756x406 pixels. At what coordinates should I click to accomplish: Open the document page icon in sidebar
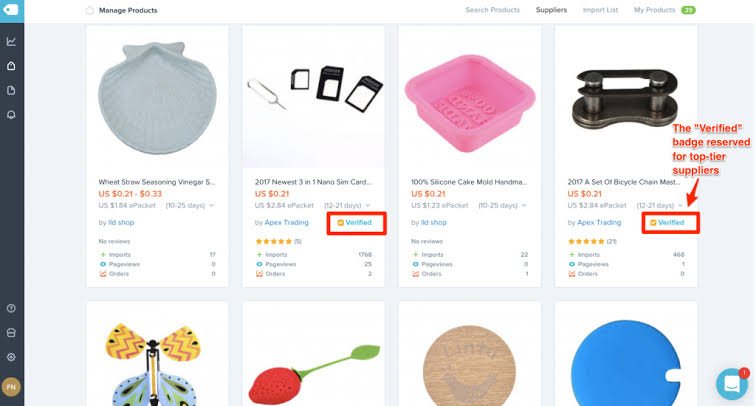tap(11, 90)
